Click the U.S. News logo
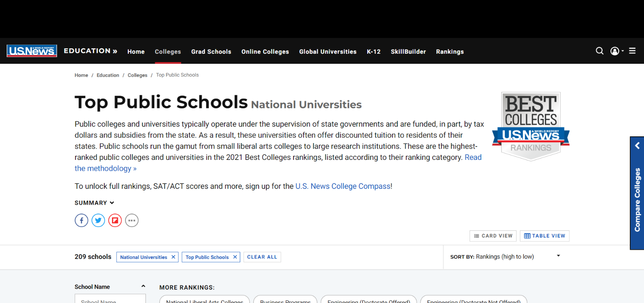The width and height of the screenshot is (644, 303). pos(32,51)
